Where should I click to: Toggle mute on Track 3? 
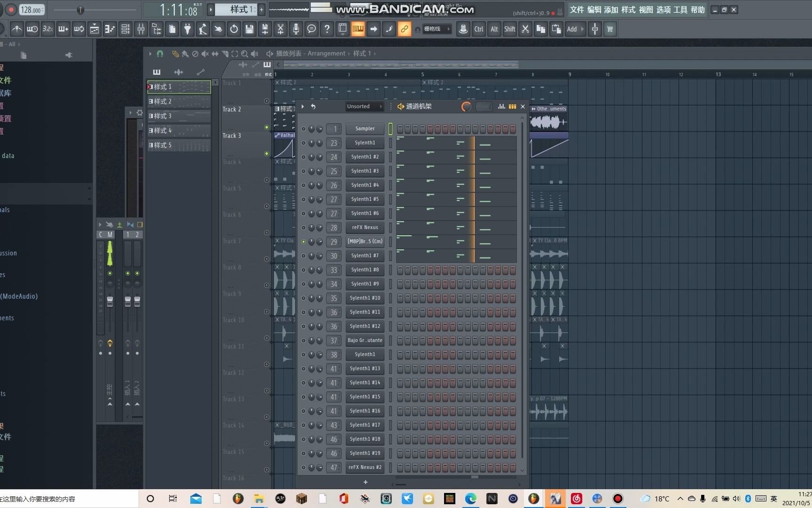click(266, 153)
